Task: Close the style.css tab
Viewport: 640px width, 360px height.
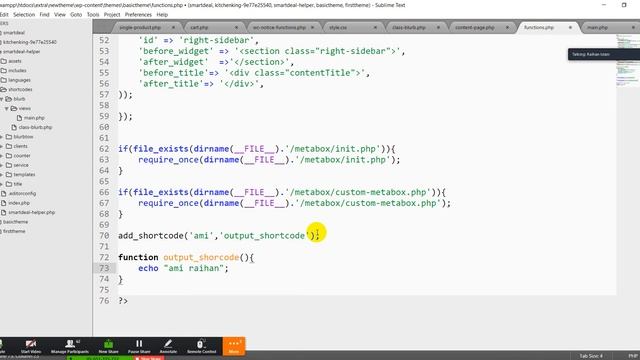Action: [375, 27]
